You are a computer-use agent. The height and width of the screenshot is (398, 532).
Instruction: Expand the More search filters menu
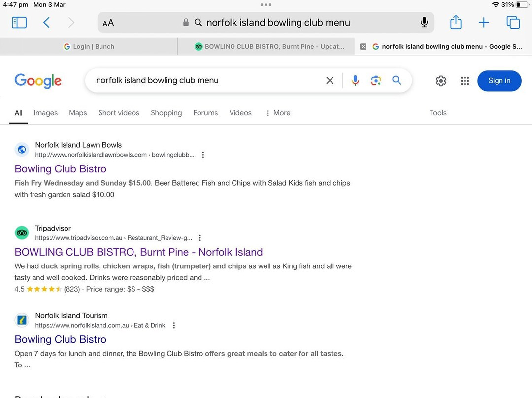click(x=278, y=113)
